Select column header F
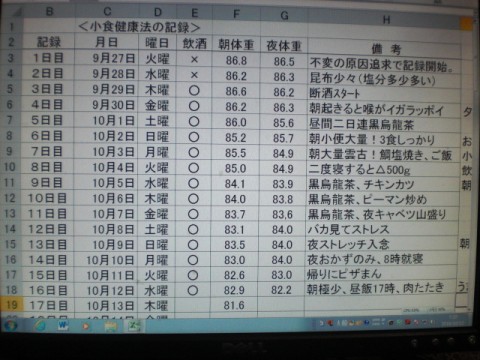Viewport: 480px width, 360px height. [x=236, y=14]
